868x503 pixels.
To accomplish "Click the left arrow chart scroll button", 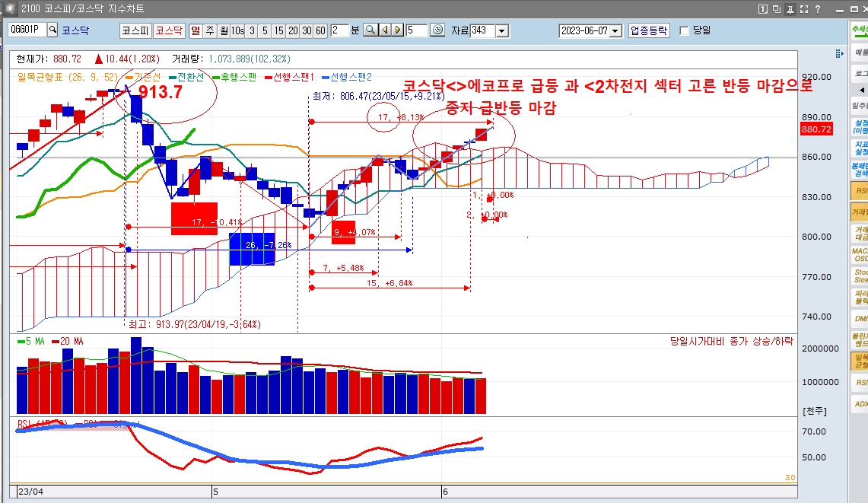I will [x=385, y=30].
